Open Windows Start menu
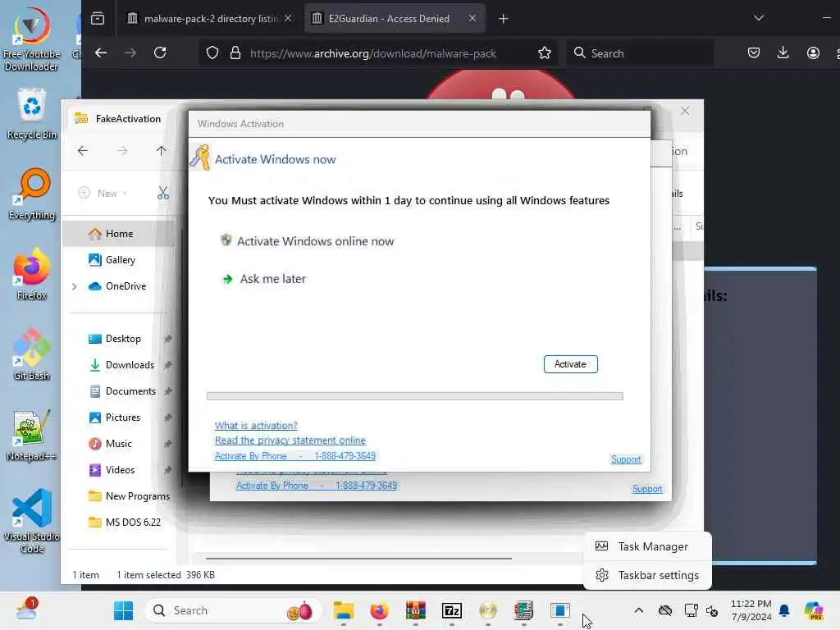 coord(123,610)
